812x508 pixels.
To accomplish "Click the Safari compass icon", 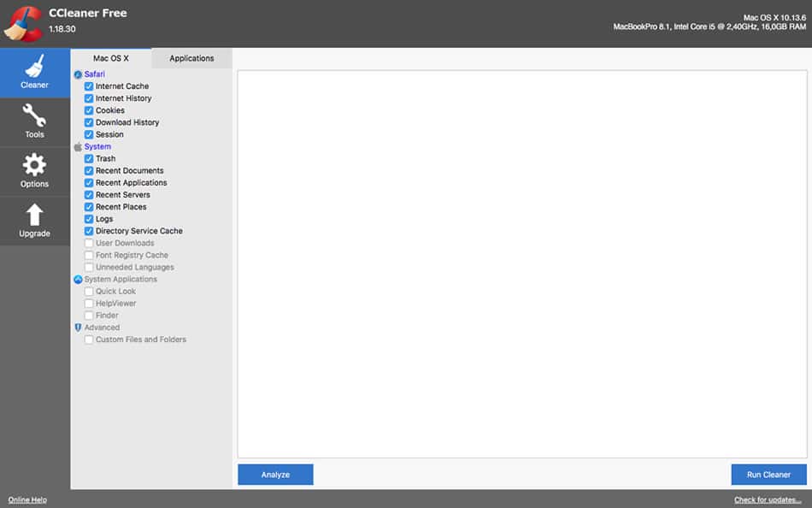I will (x=78, y=74).
